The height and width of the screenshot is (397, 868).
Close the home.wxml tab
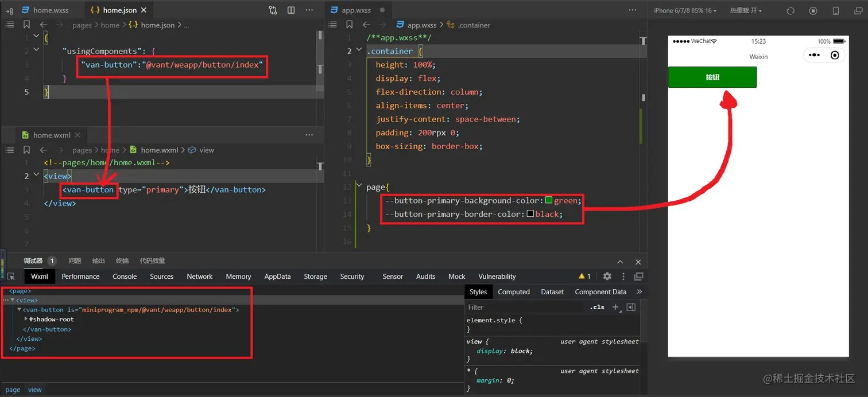coord(77,135)
